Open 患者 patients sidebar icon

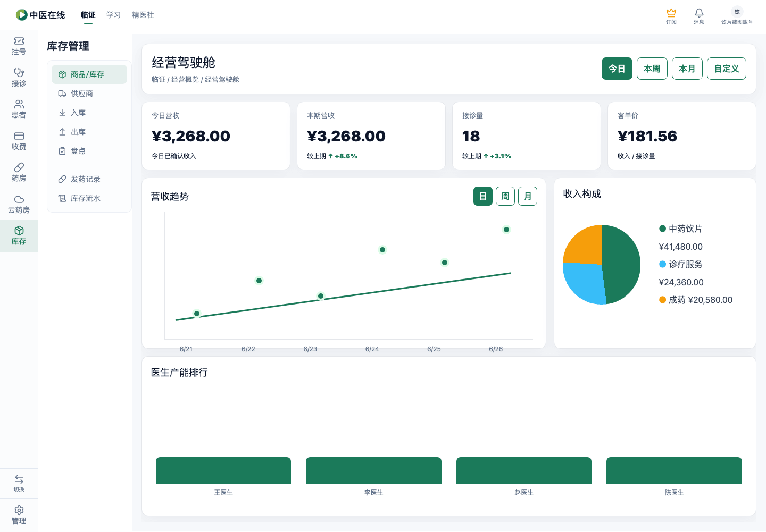[19, 109]
